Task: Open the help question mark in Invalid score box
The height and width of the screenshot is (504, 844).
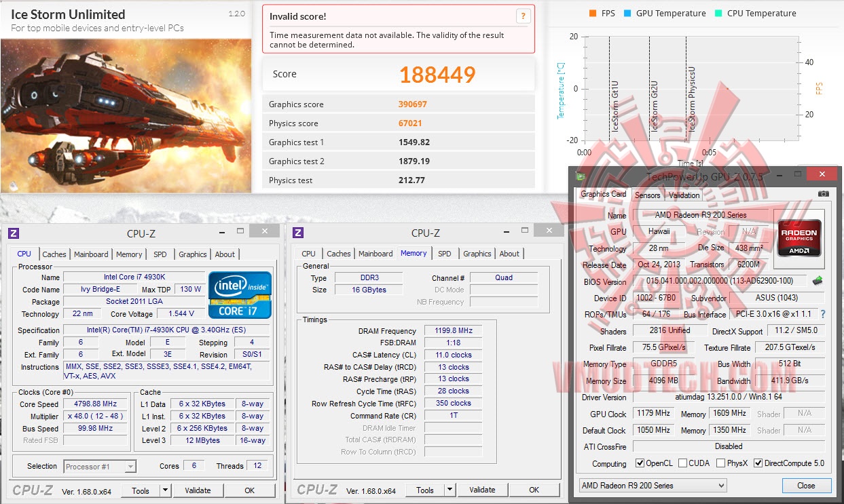Action: (523, 16)
